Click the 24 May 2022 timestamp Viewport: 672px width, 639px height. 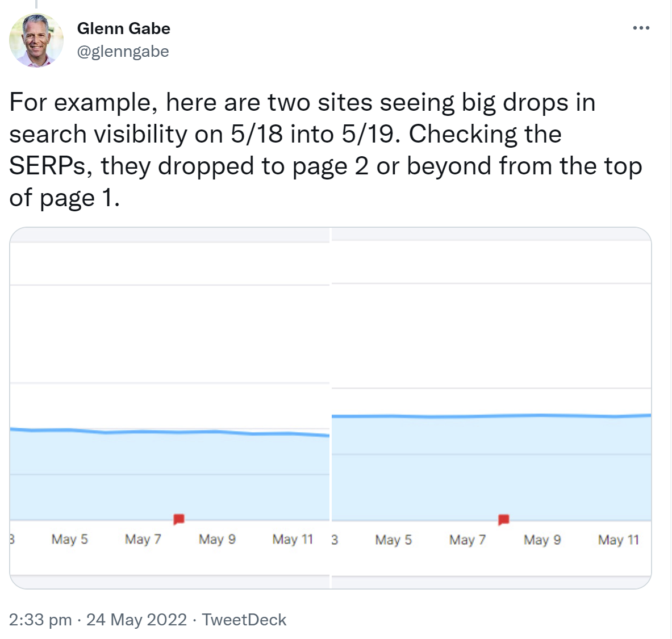[x=136, y=619]
